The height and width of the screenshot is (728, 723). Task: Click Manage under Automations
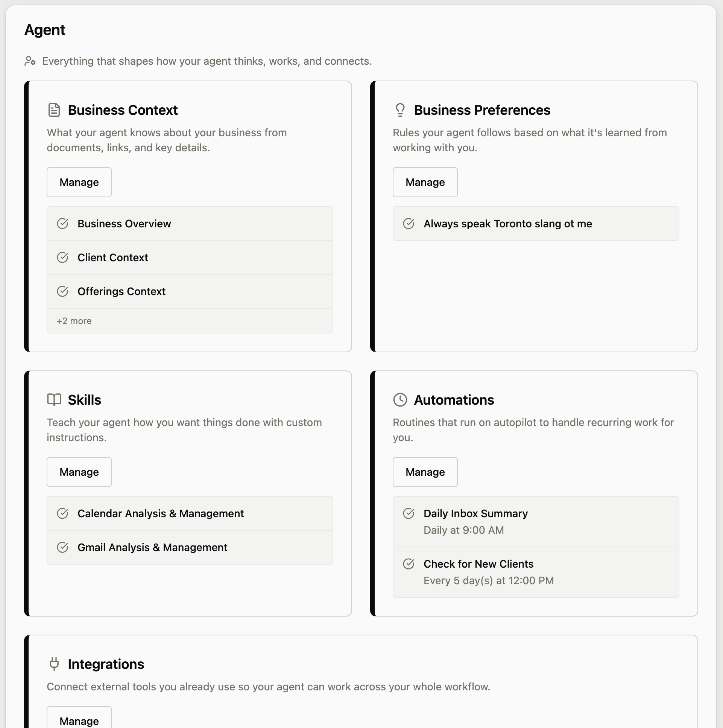425,472
